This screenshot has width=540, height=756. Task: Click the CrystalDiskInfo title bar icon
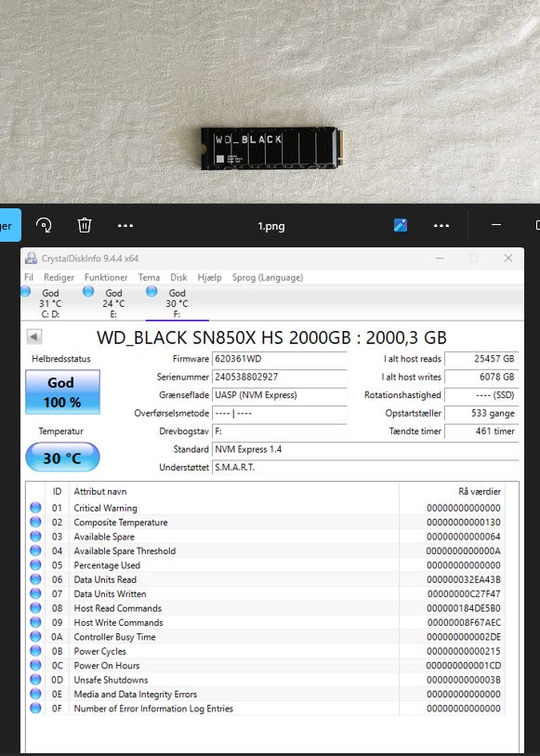[x=31, y=258]
